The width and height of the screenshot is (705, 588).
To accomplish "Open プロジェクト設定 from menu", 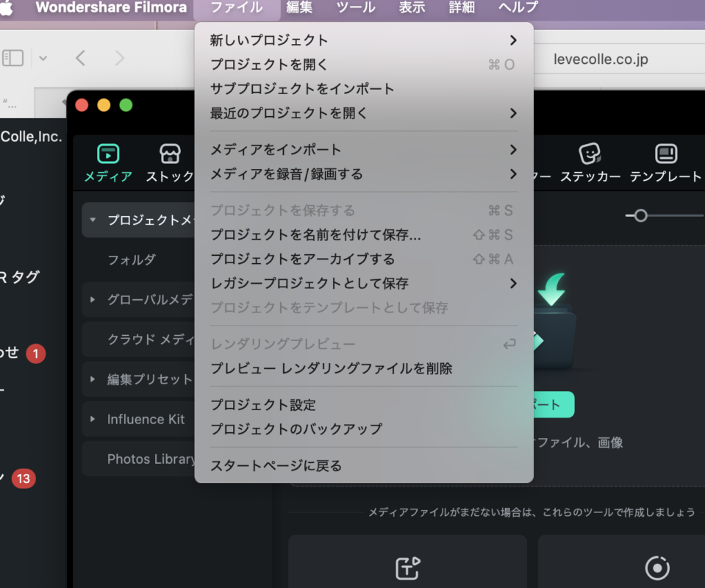I will 364,405.
